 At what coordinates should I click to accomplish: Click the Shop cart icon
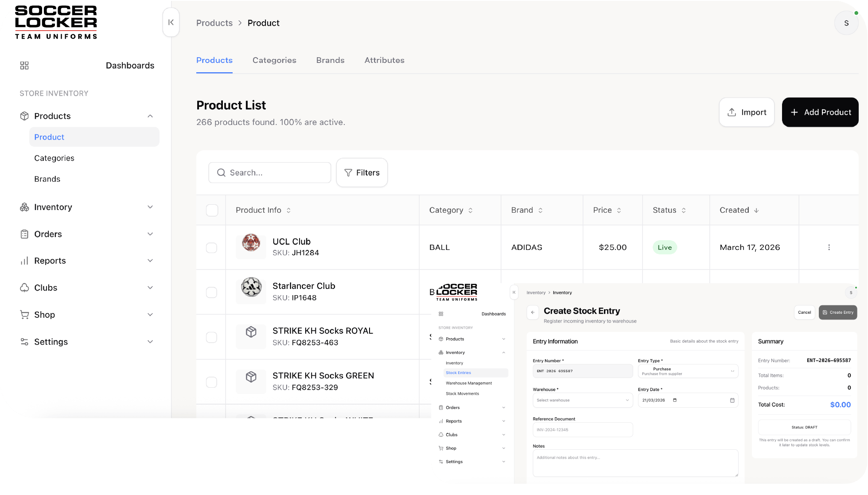pos(24,315)
